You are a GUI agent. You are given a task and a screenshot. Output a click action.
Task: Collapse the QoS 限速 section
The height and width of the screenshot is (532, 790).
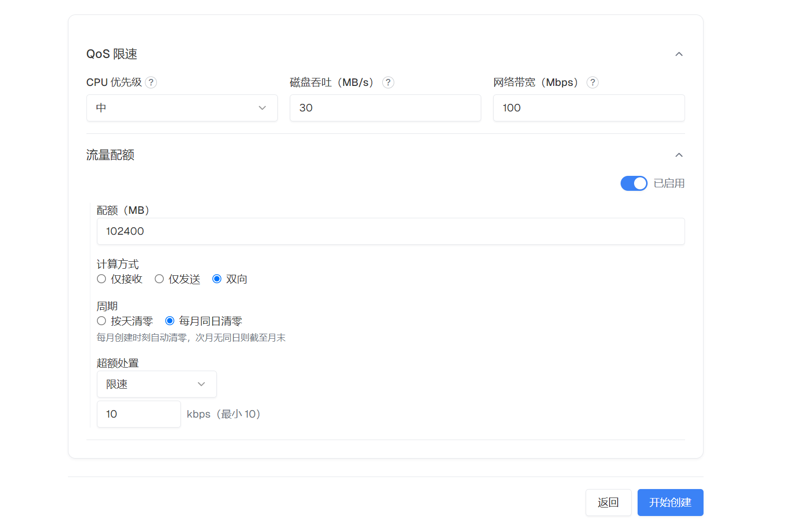[x=679, y=54]
